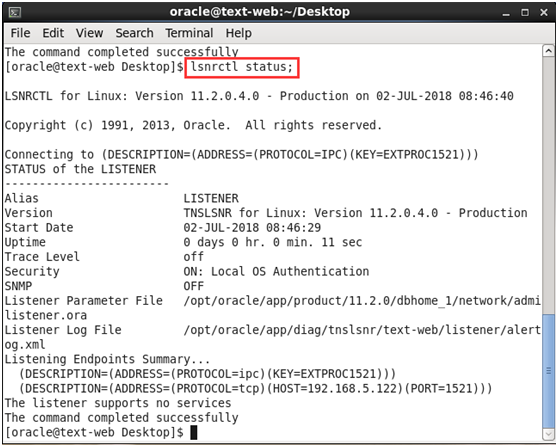Click the 'lsnrctl status;' command text
The width and height of the screenshot is (558, 447).
click(242, 67)
